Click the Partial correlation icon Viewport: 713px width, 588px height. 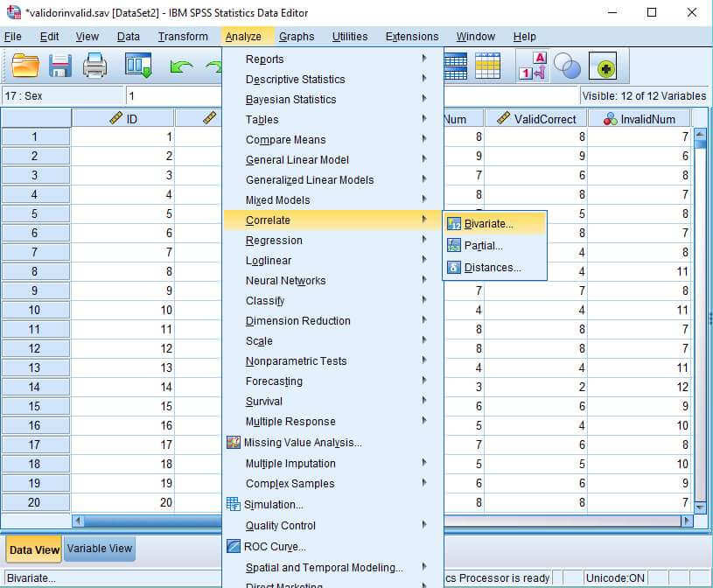(454, 246)
